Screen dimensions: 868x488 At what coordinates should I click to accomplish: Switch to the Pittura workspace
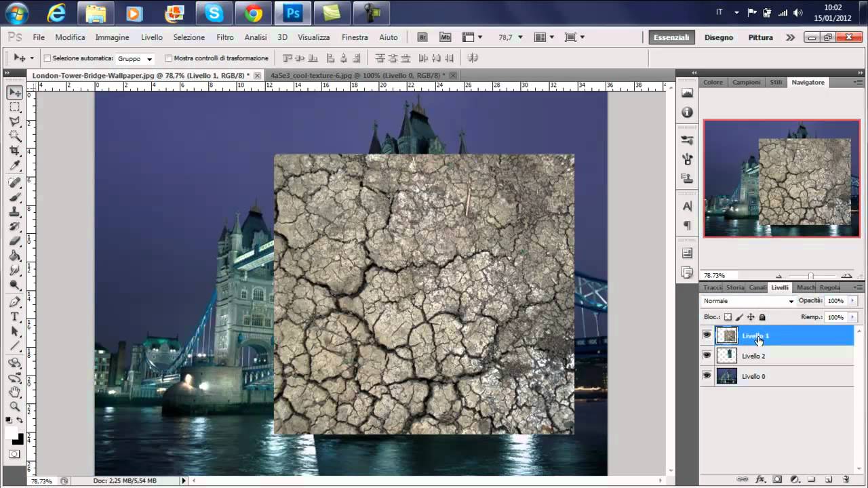[761, 37]
